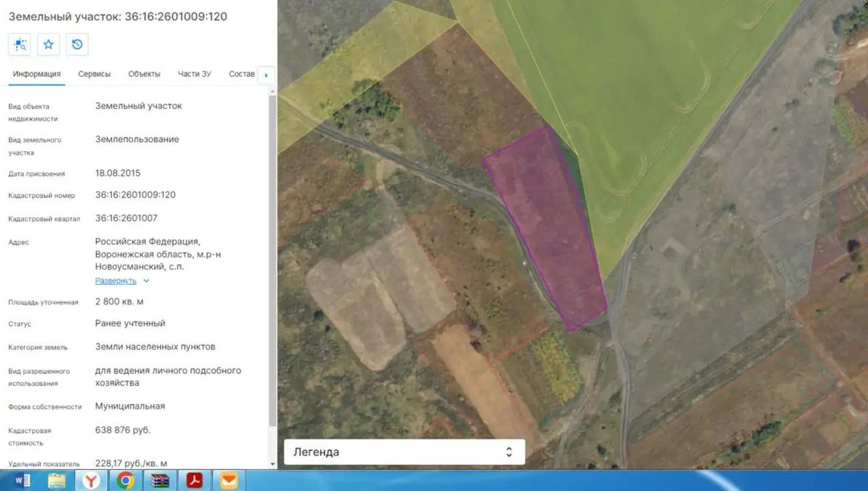The width and height of the screenshot is (868, 491).
Task: Click the assignment date 18.08.2015
Action: pyautogui.click(x=118, y=174)
